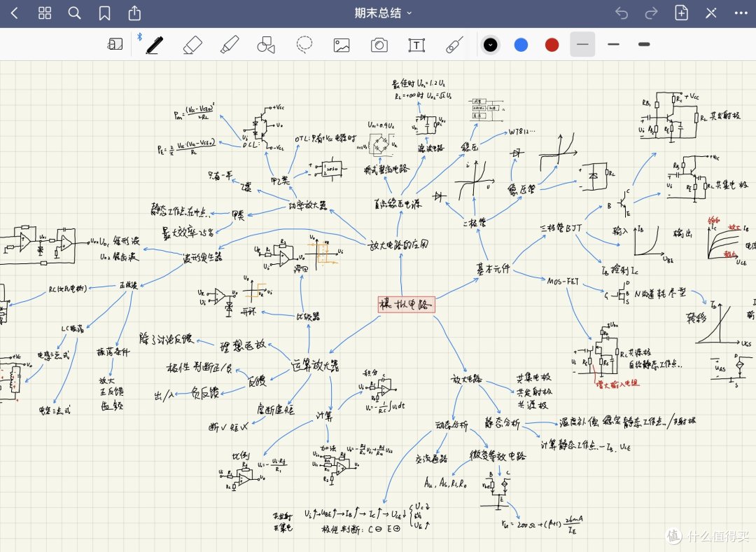This screenshot has height=552, width=756.
Task: Tap the pencil-cross edit mode icon
Action: pyautogui.click(x=711, y=13)
